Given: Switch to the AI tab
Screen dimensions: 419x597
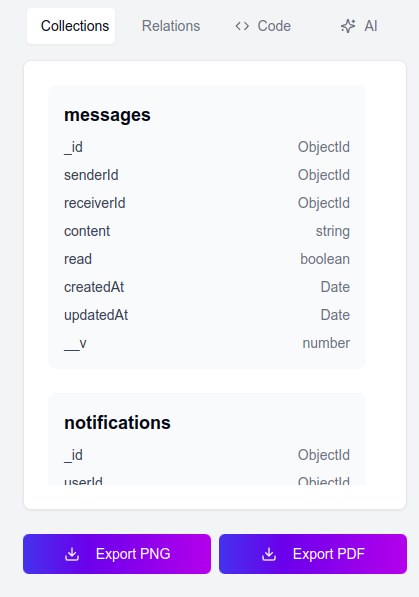Looking at the screenshot, I should coord(359,26).
